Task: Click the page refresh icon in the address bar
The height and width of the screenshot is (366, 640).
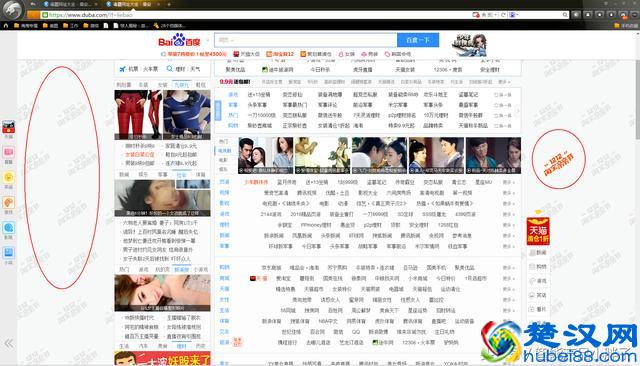Action: [503, 15]
